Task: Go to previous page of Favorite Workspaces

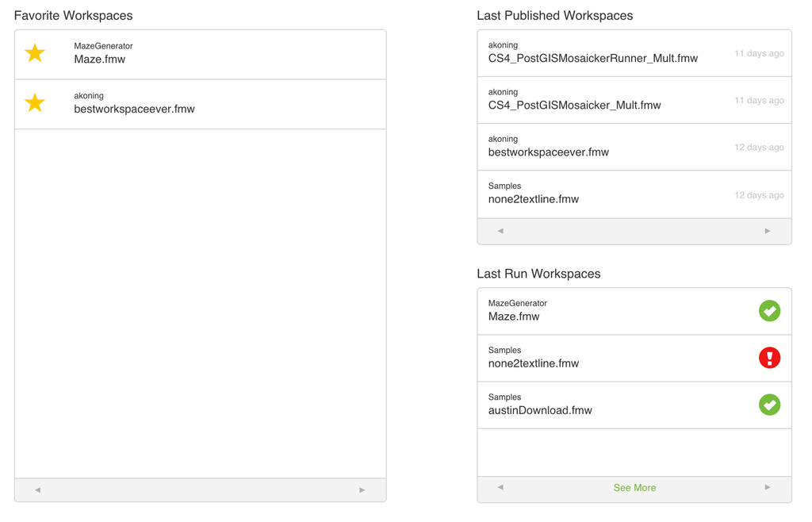Action: coord(37,490)
